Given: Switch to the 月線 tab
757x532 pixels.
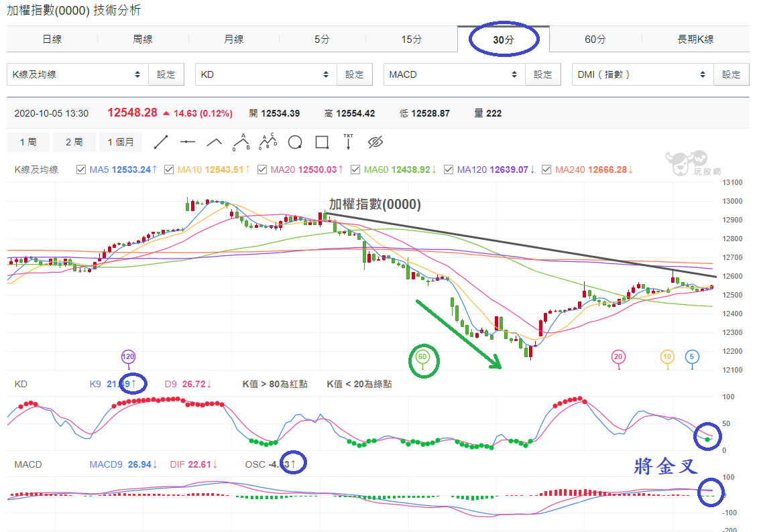Looking at the screenshot, I should click(233, 39).
